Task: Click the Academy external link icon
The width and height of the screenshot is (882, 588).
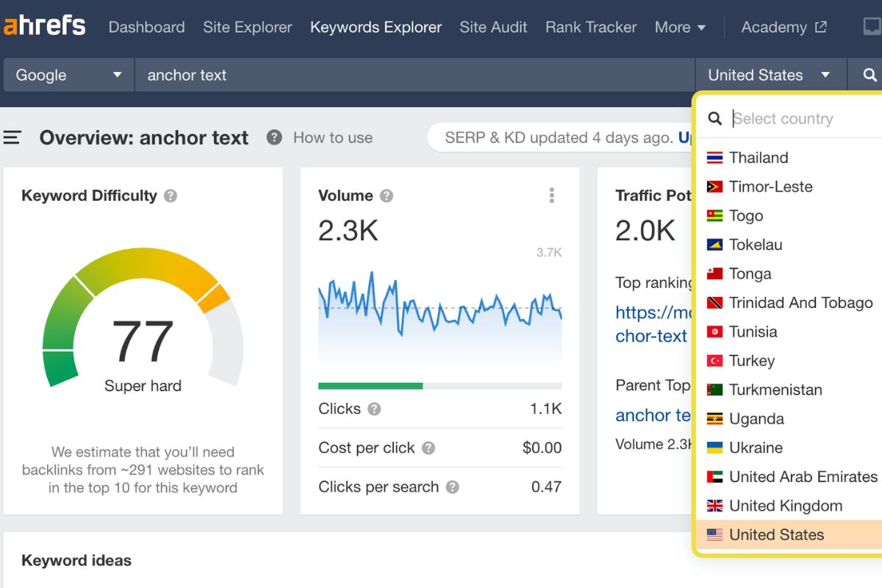Action: click(821, 27)
